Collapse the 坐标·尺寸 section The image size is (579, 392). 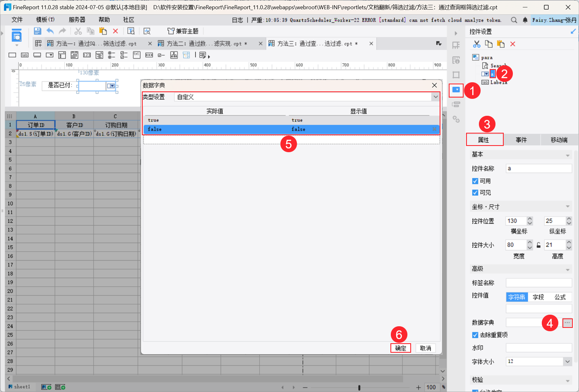567,207
